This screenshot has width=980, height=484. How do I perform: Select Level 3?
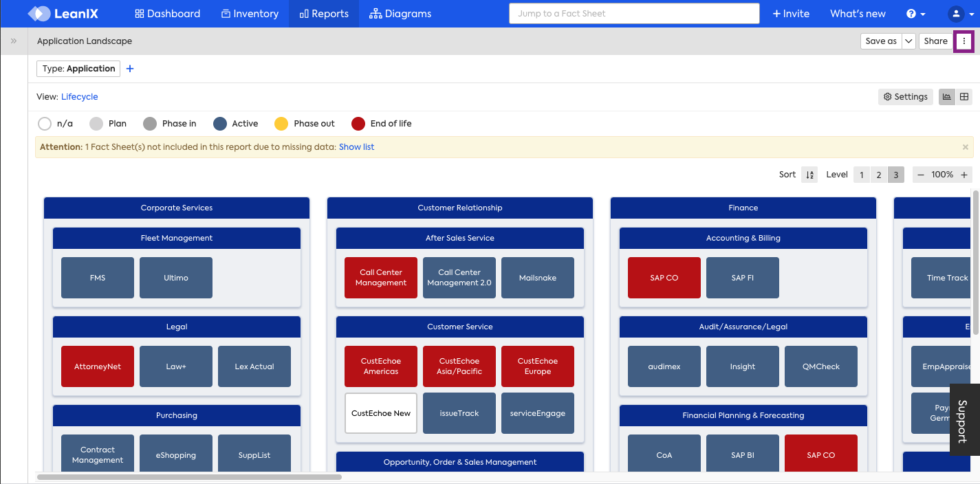point(895,175)
